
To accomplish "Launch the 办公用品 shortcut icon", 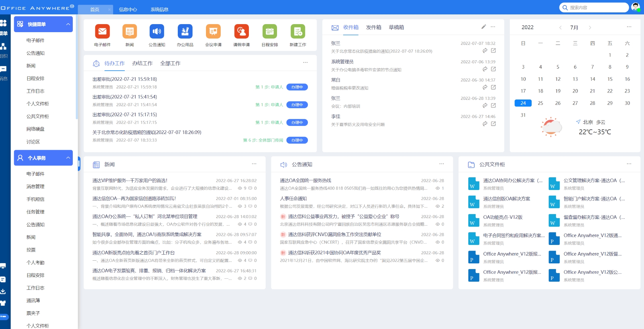I will click(x=185, y=31).
